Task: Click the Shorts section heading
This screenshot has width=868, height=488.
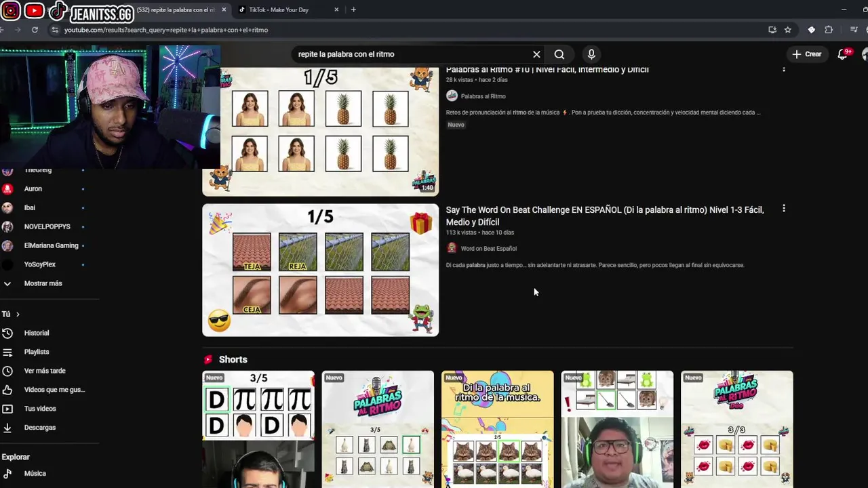Action: tap(233, 360)
